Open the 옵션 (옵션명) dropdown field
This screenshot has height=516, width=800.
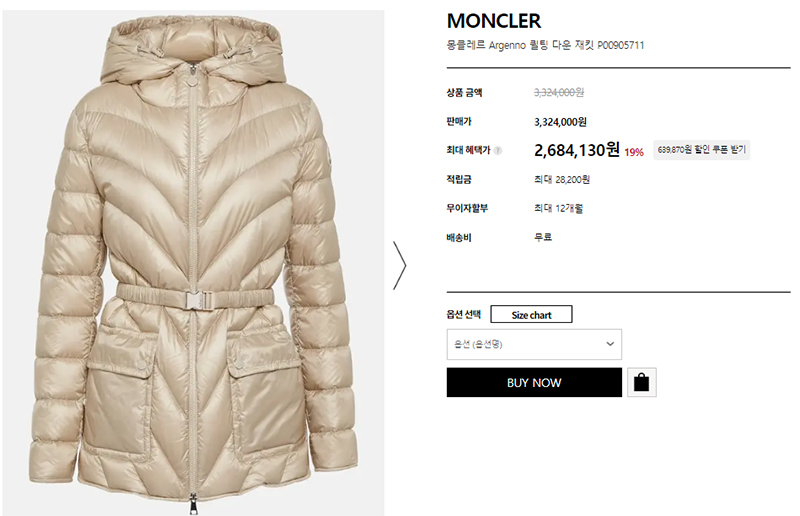pyautogui.click(x=534, y=345)
